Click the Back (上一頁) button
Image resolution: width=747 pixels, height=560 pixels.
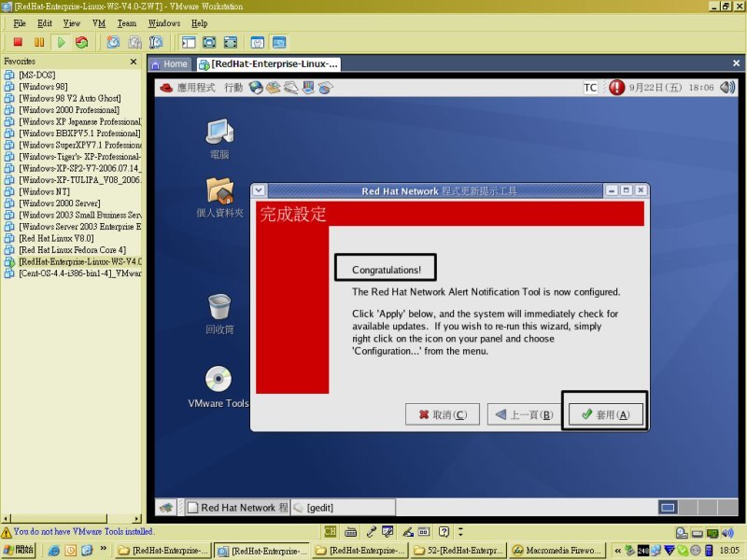click(x=524, y=414)
